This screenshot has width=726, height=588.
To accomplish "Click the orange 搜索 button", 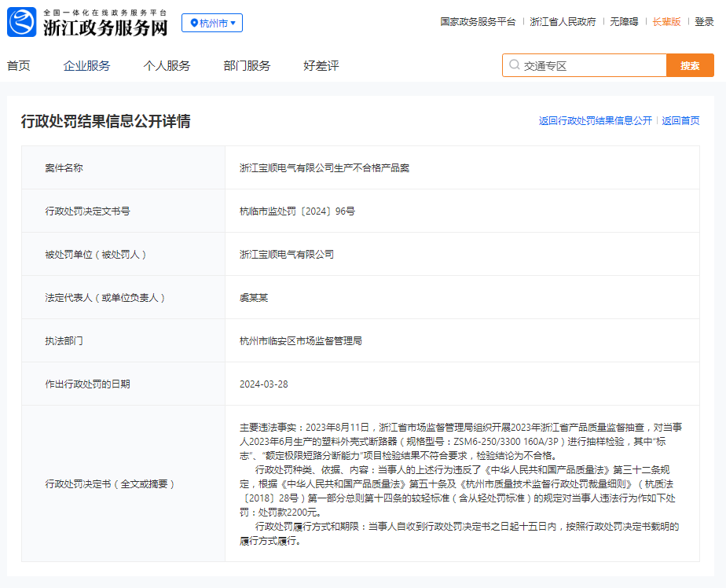I will pyautogui.click(x=690, y=65).
